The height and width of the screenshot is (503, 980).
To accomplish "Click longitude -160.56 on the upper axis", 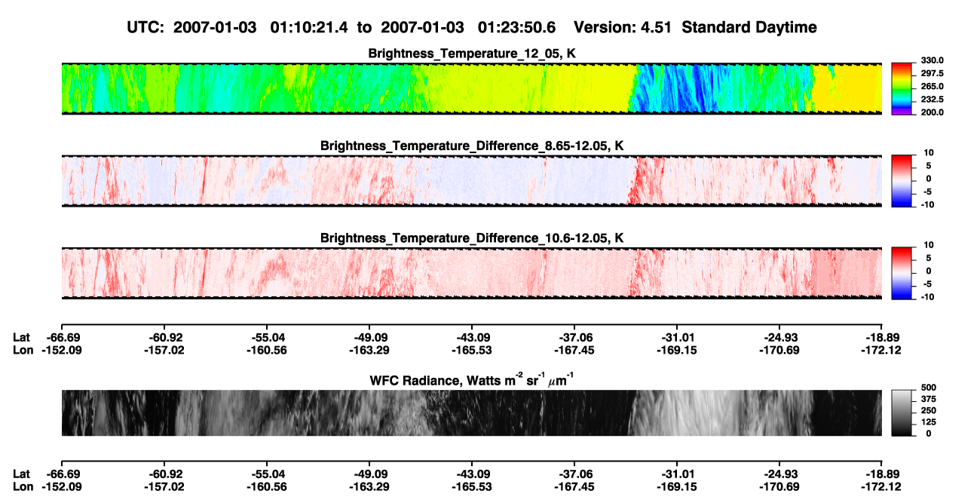I will (266, 350).
